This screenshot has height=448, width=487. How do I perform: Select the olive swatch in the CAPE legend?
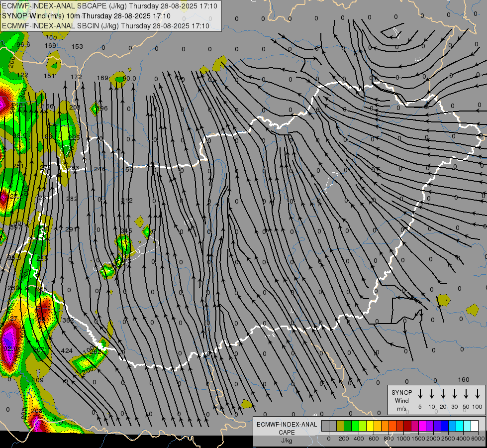pos(340,426)
